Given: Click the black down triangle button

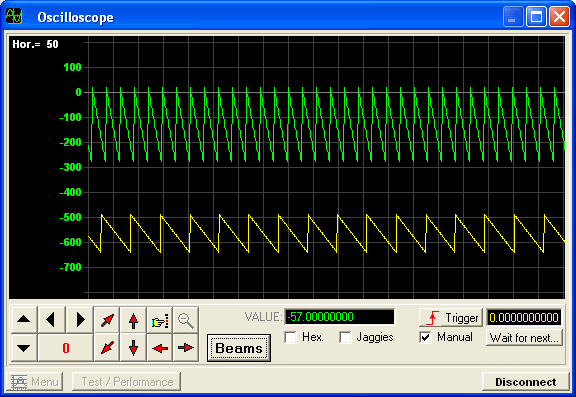Looking at the screenshot, I should pos(24,348).
